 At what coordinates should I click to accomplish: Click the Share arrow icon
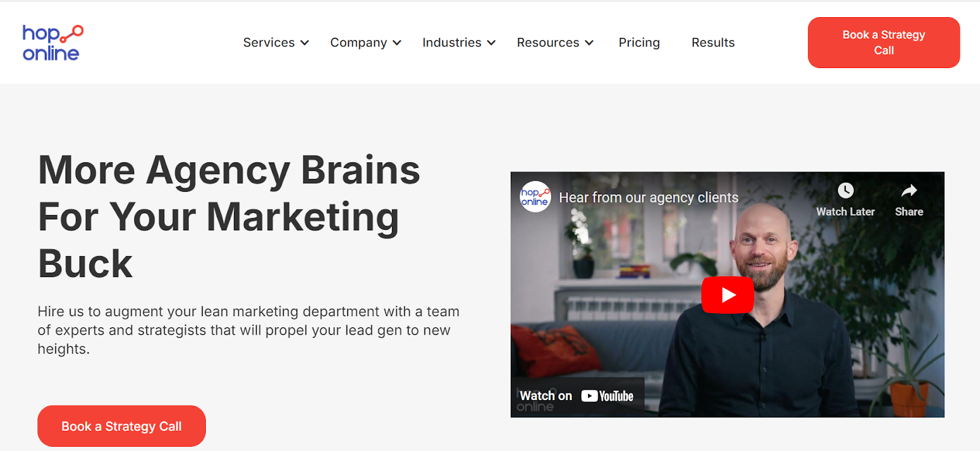[909, 191]
